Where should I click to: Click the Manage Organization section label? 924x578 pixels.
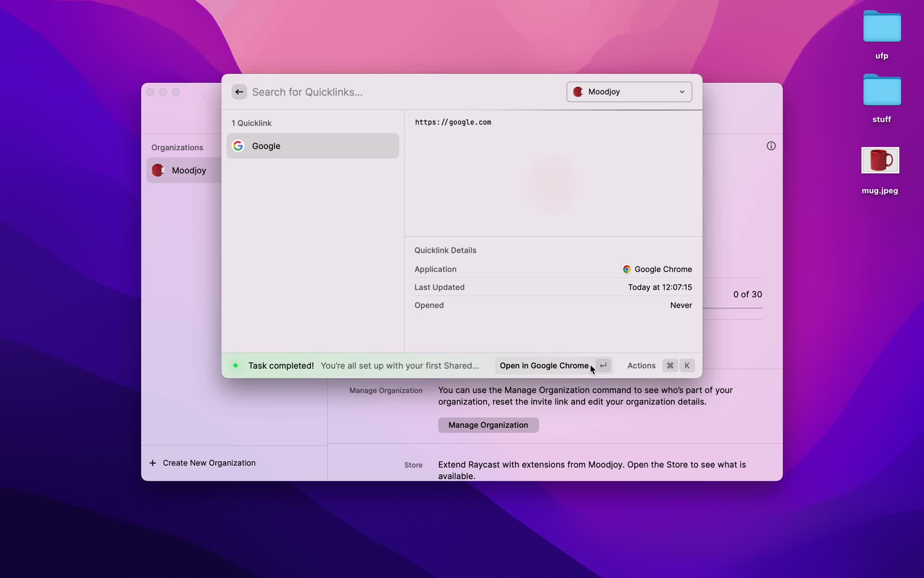pyautogui.click(x=386, y=390)
